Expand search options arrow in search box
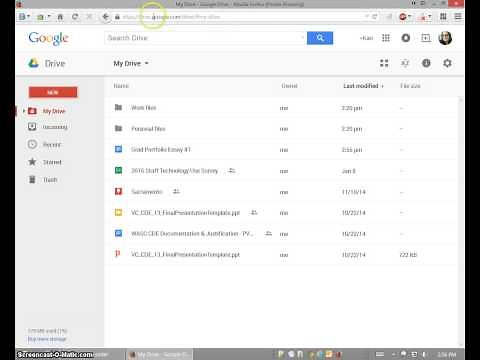The image size is (480, 360). pos(303,38)
